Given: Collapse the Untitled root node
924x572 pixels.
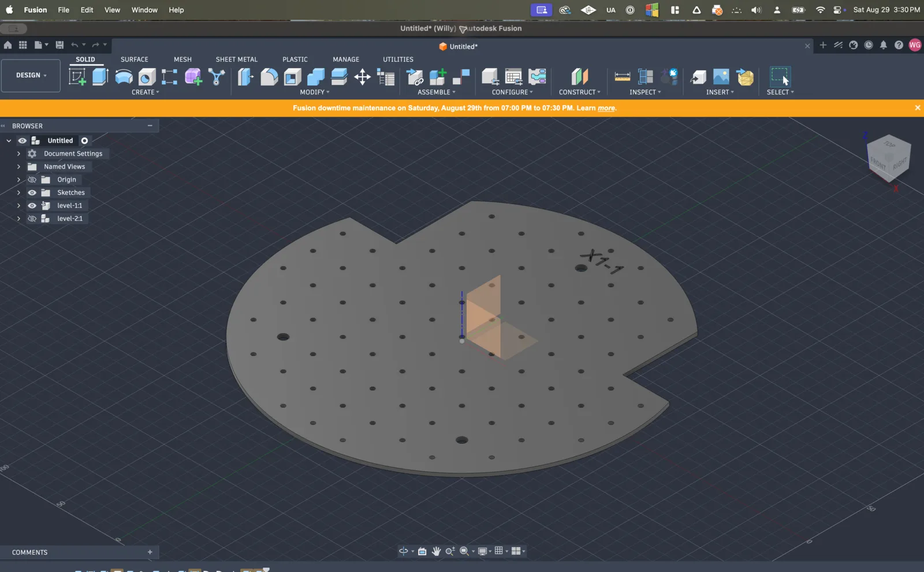Looking at the screenshot, I should 9,140.
